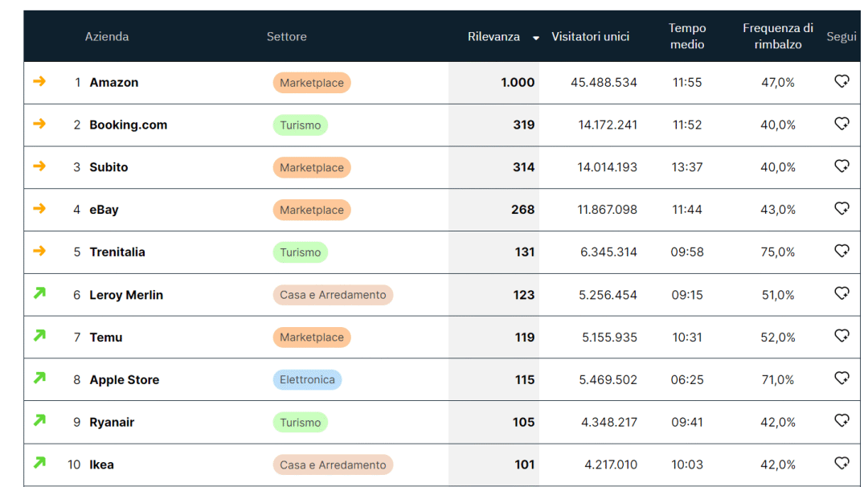Screen dimensions: 868x487
Task: Click the Tempo medio column header
Action: (687, 37)
